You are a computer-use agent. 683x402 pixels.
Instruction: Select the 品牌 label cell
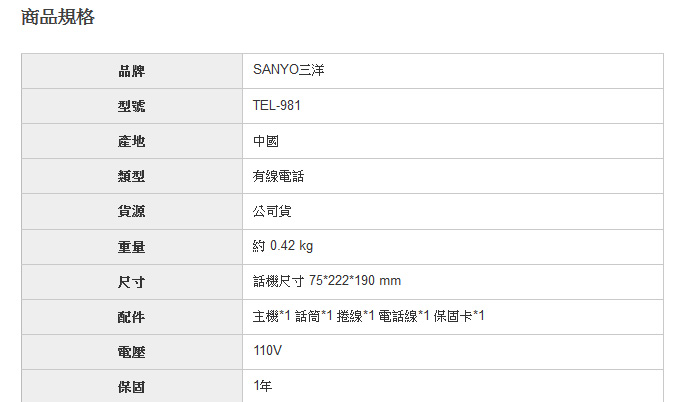tap(132, 71)
